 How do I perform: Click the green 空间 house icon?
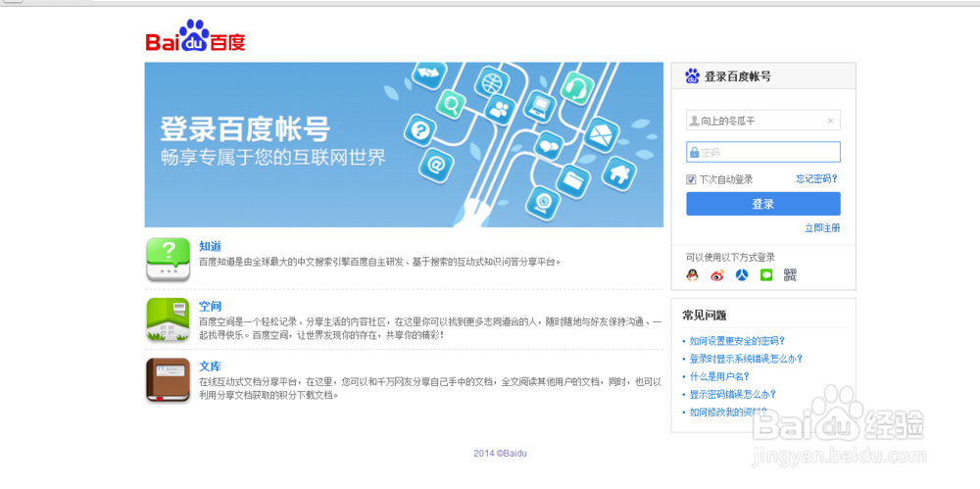click(x=169, y=320)
